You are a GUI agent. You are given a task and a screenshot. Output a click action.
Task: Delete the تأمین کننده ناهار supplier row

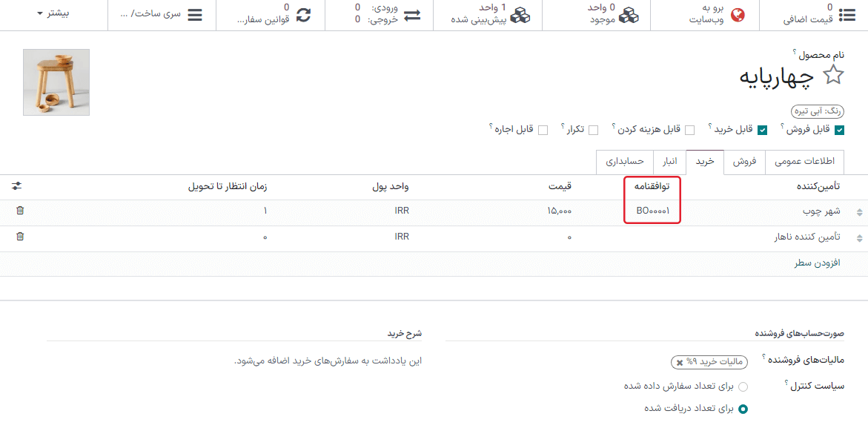tap(20, 237)
